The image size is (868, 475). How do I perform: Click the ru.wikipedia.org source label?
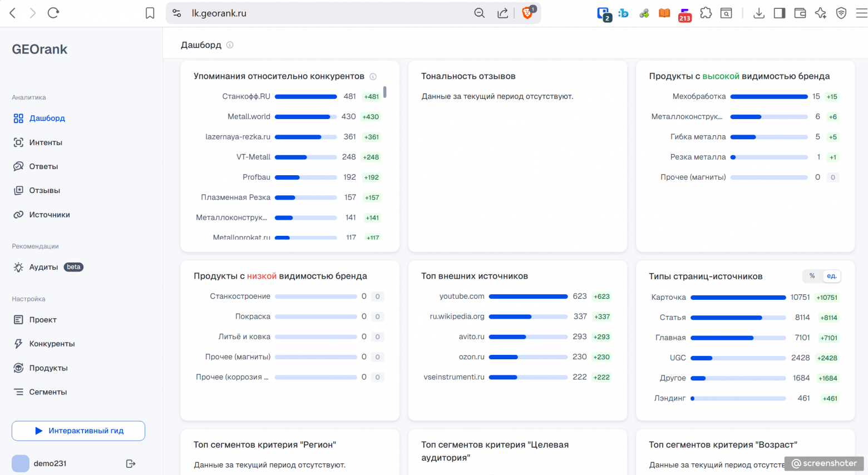457,316
